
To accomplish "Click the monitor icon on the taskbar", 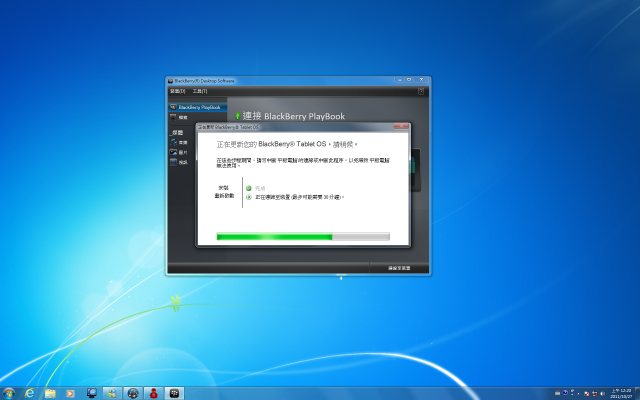I will (x=92, y=393).
